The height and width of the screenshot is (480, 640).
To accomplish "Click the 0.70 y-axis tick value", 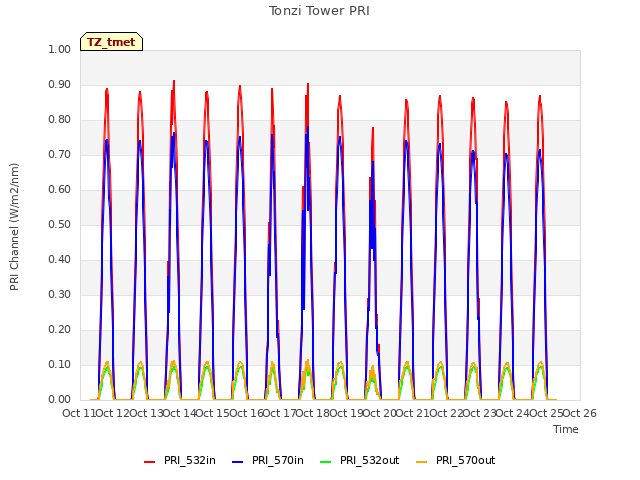I will click(60, 154).
